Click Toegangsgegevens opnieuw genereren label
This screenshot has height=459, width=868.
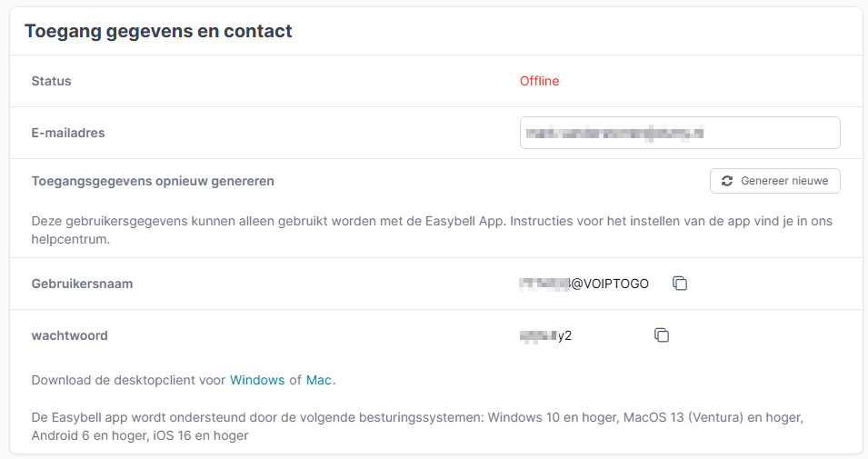click(153, 181)
